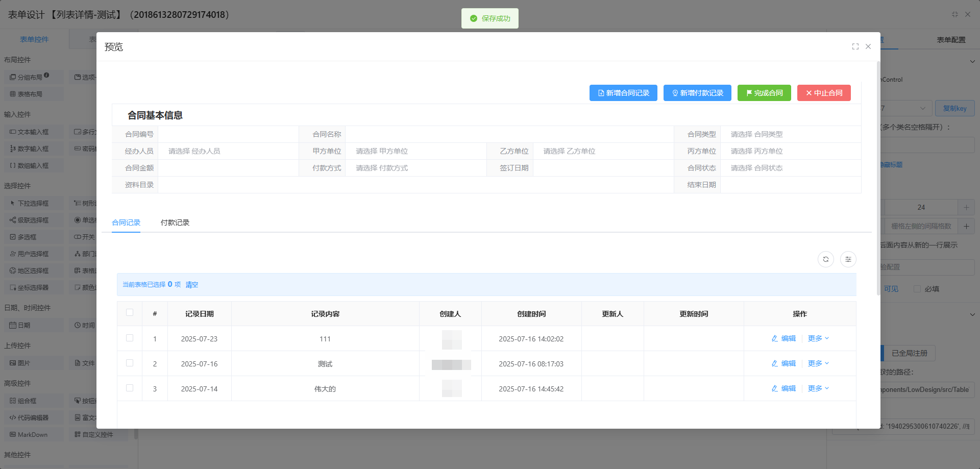Expand 更多 menu for row 1

tap(818, 338)
